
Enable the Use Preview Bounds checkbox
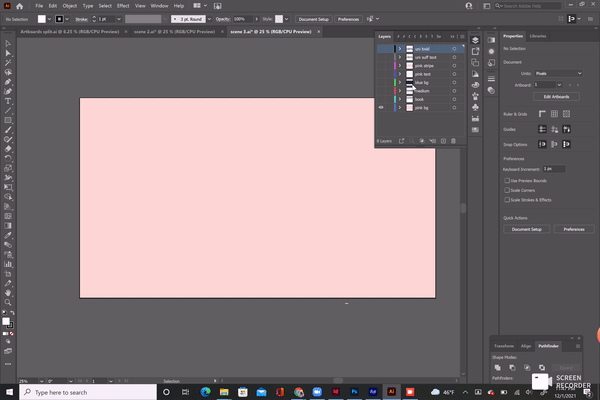coord(507,180)
